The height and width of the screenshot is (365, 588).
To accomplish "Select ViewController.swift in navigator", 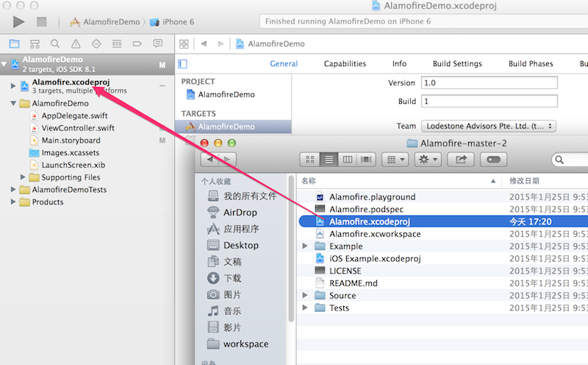I will 78,128.
